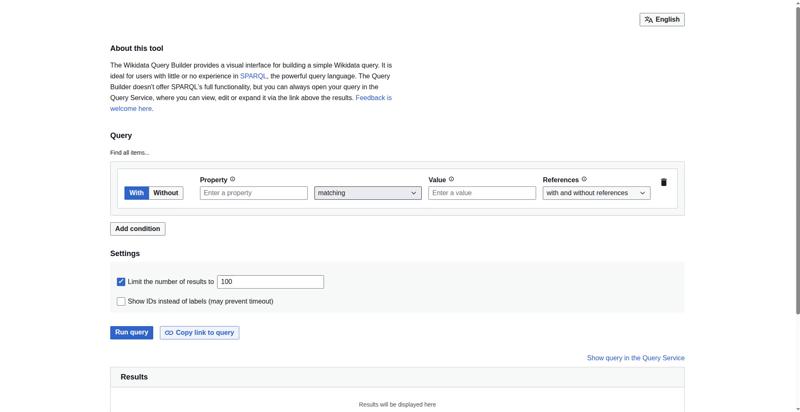Focus the Enter a property field

(x=253, y=193)
